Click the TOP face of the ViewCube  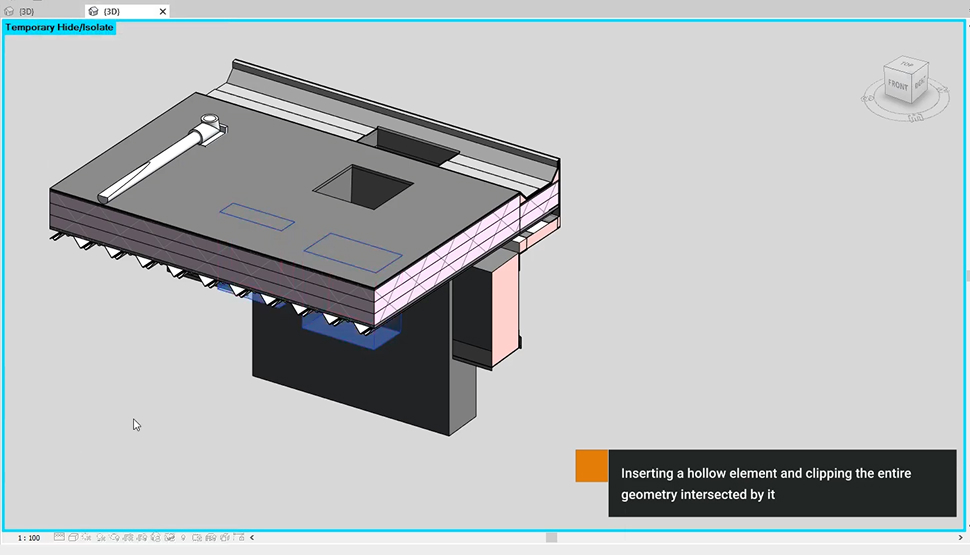[907, 65]
